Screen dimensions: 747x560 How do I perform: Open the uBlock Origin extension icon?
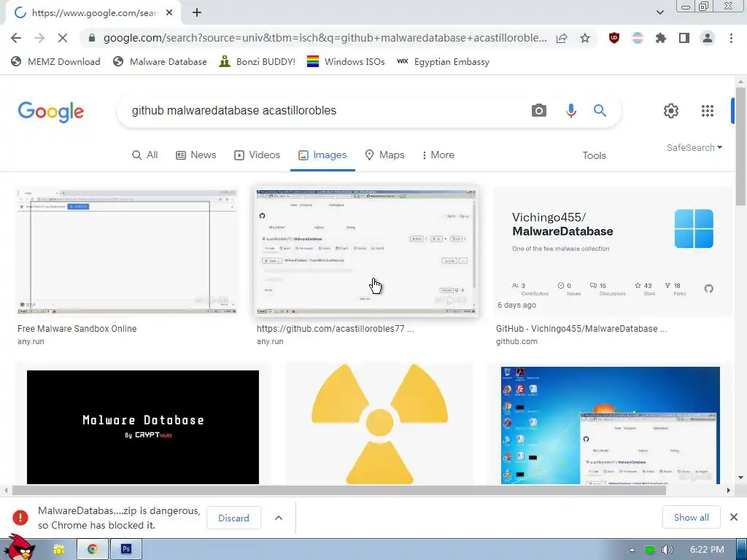tap(614, 38)
